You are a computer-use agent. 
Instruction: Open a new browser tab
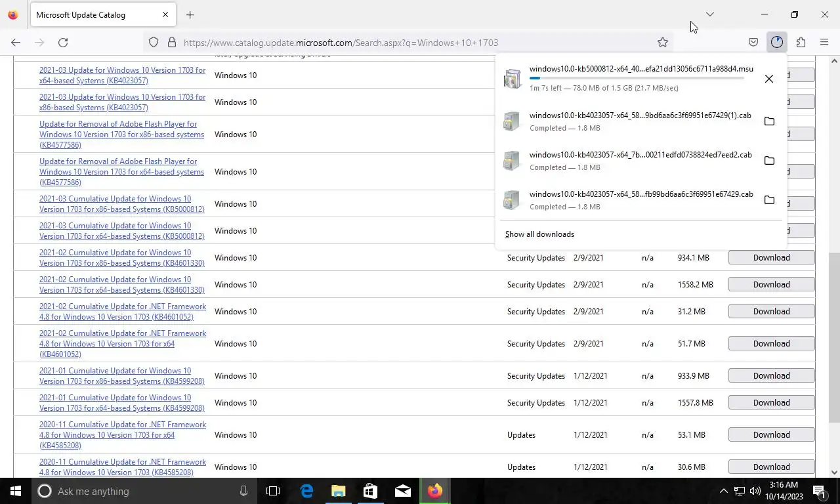coord(190,14)
